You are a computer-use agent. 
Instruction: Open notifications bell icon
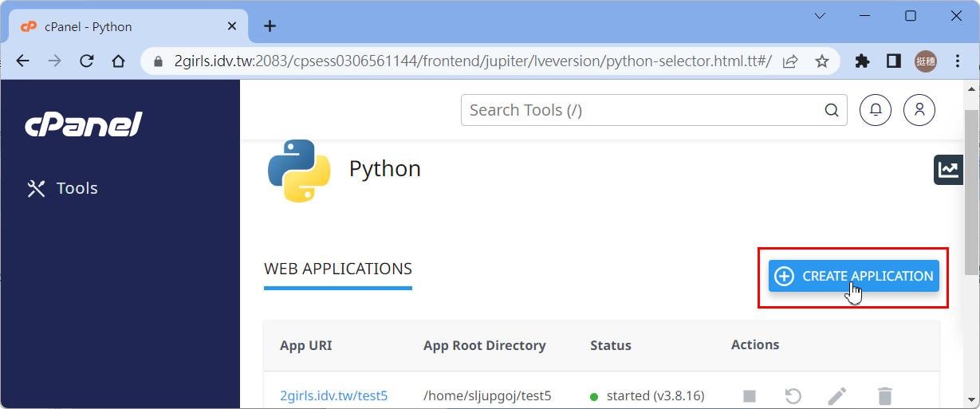876,110
